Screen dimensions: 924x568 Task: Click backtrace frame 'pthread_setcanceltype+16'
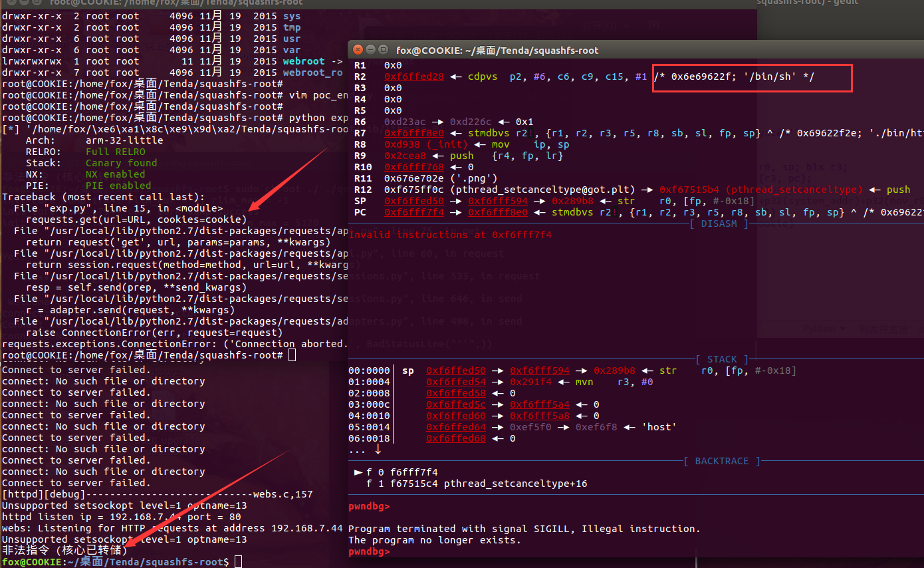(x=515, y=484)
